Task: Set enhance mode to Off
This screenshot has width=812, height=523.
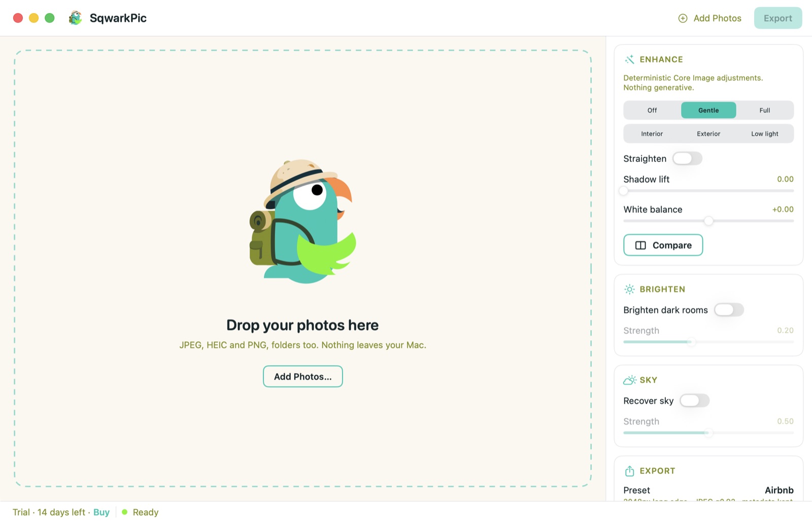Action: 652,110
